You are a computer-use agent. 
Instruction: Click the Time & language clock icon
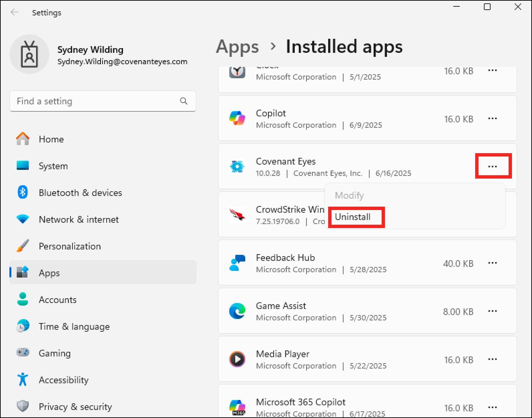(x=23, y=326)
